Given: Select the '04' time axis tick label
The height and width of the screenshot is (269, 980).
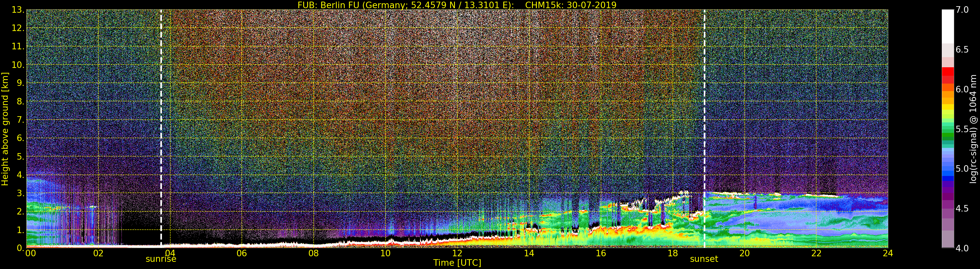Looking at the screenshot, I should tap(170, 253).
